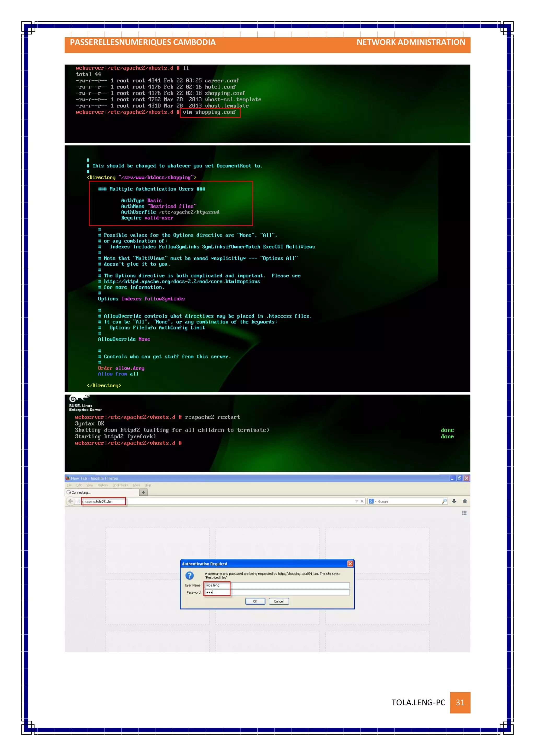Click the new tab grid tiles icon

point(464,513)
